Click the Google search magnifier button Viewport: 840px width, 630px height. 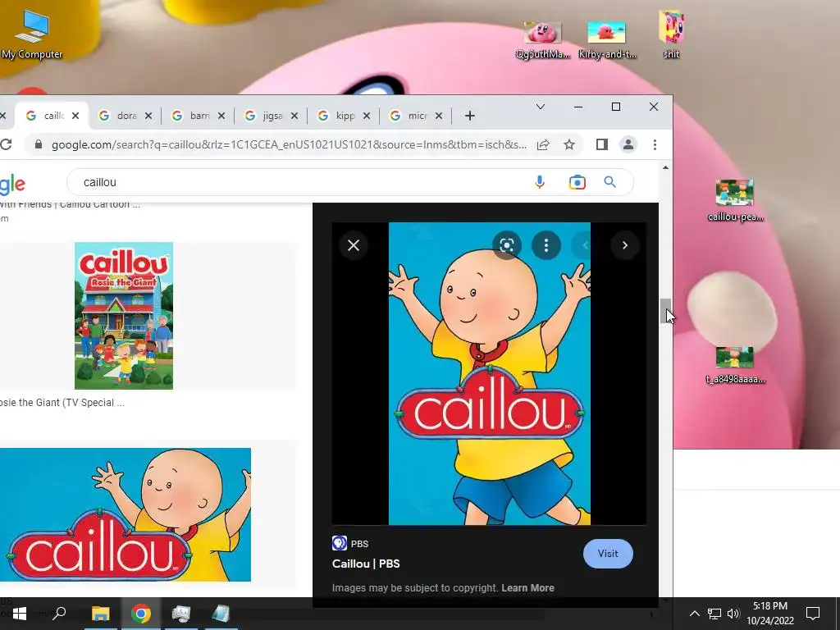point(609,182)
